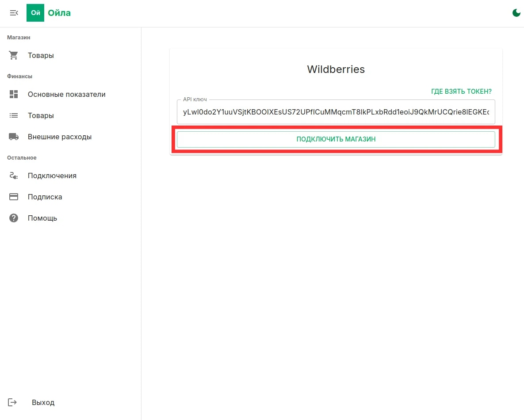Follow the ГДЕ ВЗЯТЬ ТОКЕН? link
524x420 pixels.
(461, 92)
